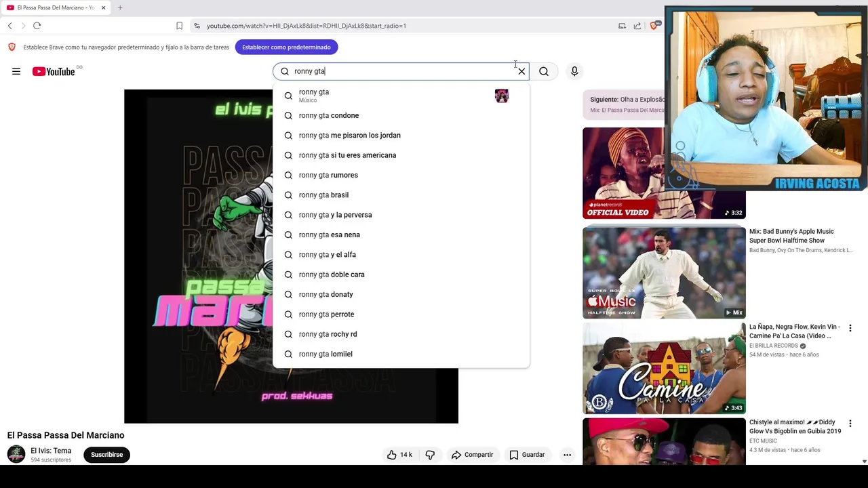868x488 pixels.
Task: Click Establecer como predeterminado button
Action: [x=286, y=47]
